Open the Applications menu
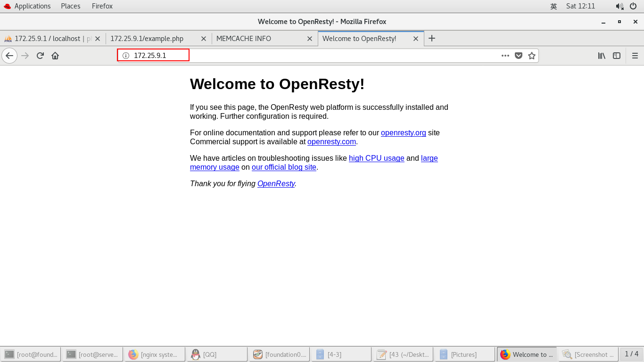The width and height of the screenshot is (644, 362). pyautogui.click(x=27, y=6)
